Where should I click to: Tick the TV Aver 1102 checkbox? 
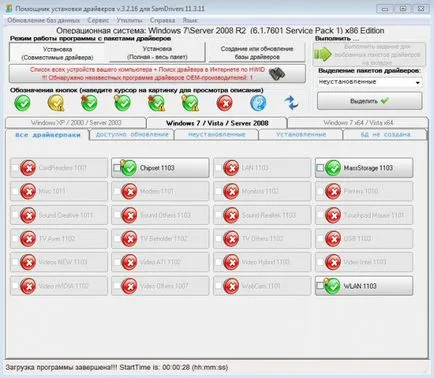pyautogui.click(x=15, y=238)
